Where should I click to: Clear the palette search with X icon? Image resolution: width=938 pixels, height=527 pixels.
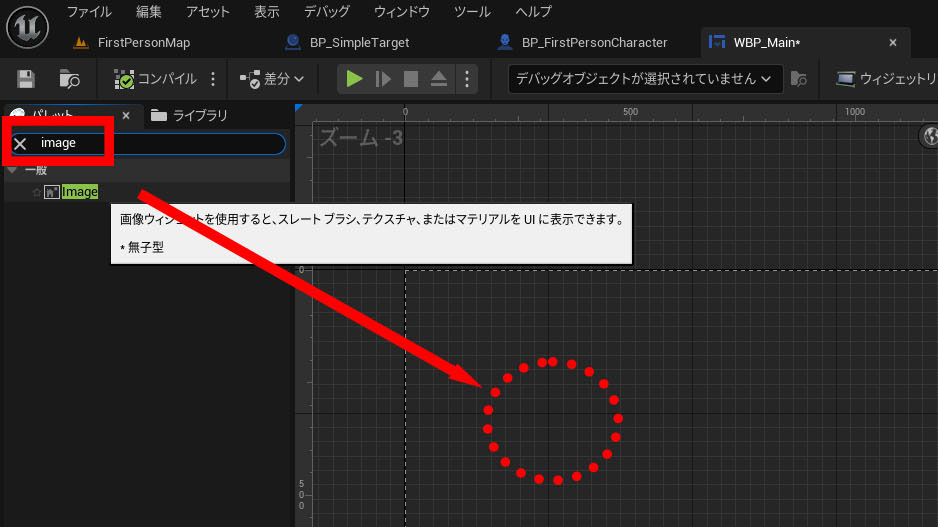click(x=20, y=144)
